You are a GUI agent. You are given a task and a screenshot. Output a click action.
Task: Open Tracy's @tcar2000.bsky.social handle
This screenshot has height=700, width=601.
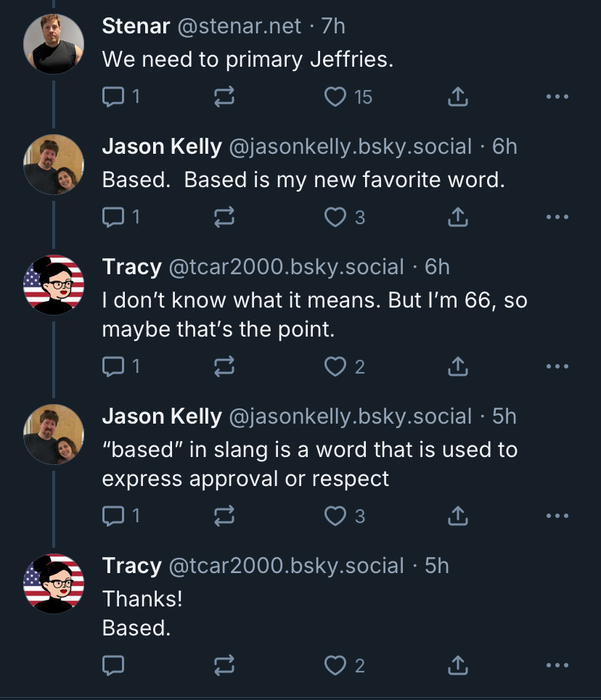(286, 267)
